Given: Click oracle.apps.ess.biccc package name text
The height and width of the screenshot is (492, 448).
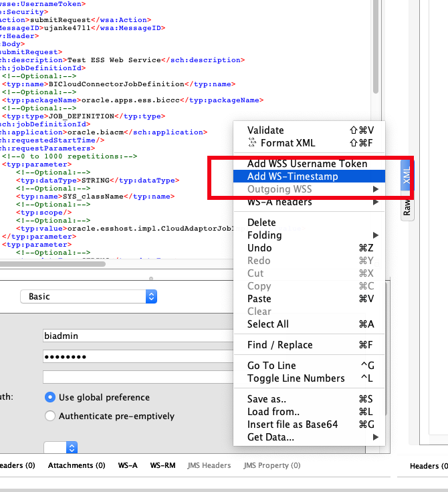Looking at the screenshot, I should tap(130, 100).
